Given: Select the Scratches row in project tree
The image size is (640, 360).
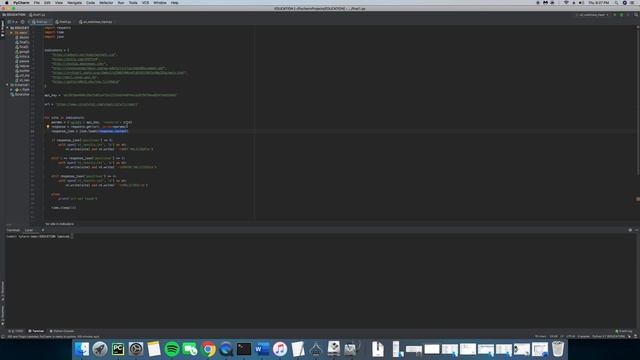Looking at the screenshot, I should click(x=20, y=94).
